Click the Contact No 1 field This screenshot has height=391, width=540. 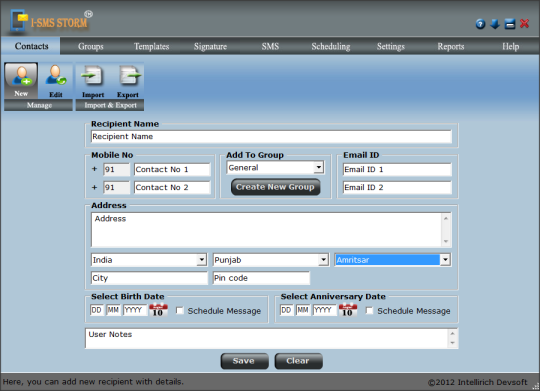172,169
